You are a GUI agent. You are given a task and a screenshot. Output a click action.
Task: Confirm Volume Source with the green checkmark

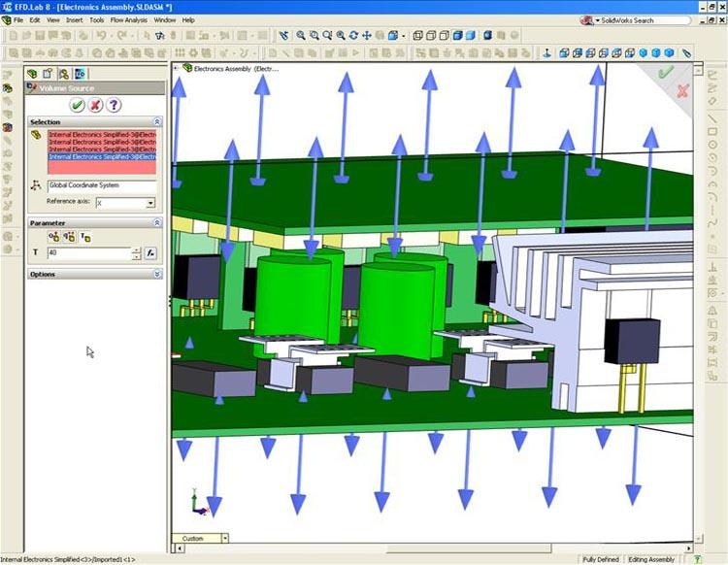coord(77,105)
